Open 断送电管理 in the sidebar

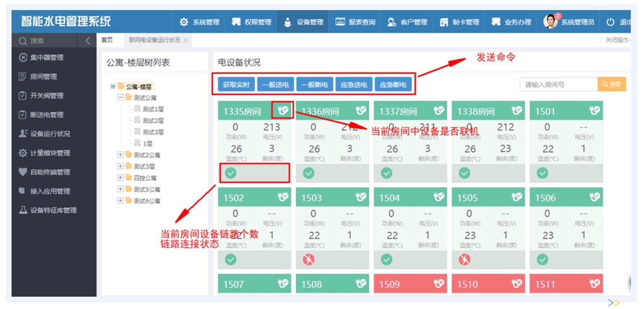coord(47,115)
